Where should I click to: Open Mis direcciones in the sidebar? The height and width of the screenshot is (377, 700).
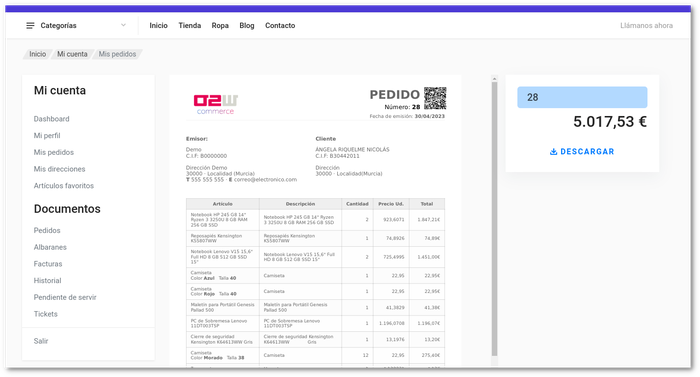point(59,169)
